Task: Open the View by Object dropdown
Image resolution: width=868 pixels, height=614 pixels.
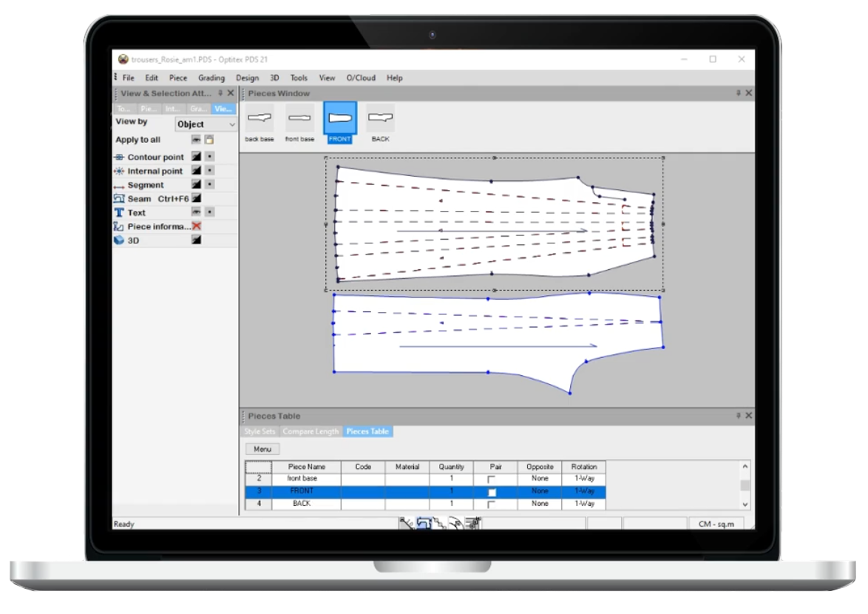Action: 206,124
